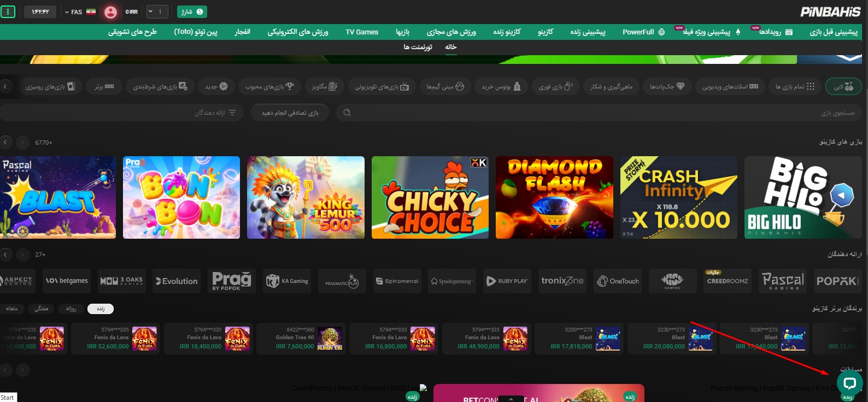This screenshot has width=868, height=402.
Task: Open the Prag by PopOK provider logo
Action: [x=232, y=281]
